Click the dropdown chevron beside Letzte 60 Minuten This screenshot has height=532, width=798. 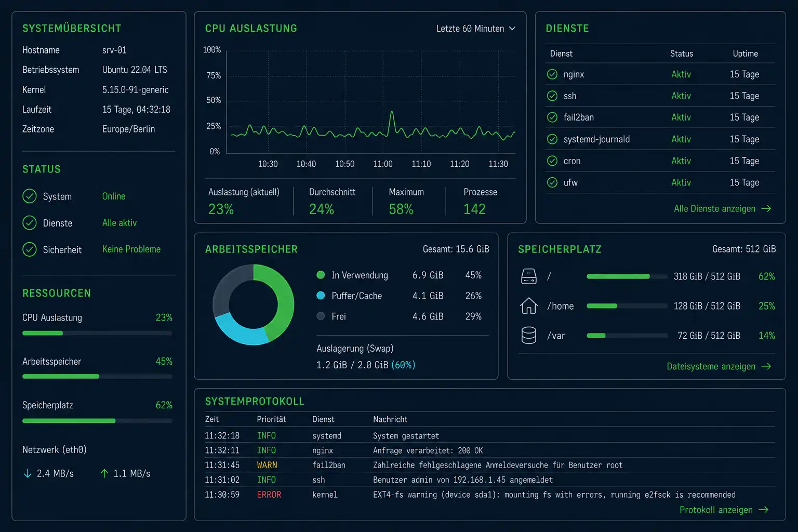tap(512, 29)
